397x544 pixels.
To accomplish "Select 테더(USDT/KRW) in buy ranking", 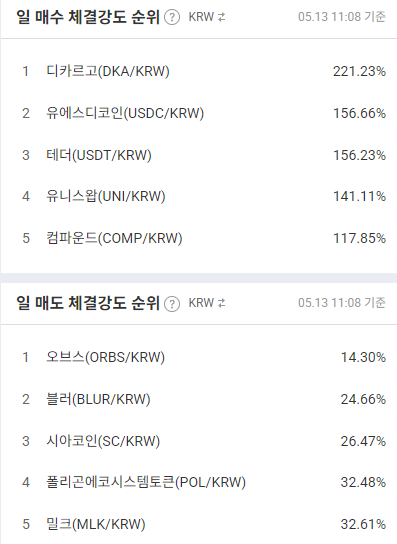I will (99, 155).
